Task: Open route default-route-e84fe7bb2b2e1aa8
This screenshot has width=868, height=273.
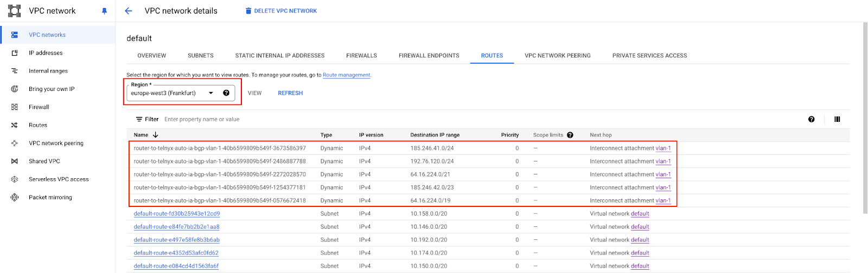Action: point(177,227)
